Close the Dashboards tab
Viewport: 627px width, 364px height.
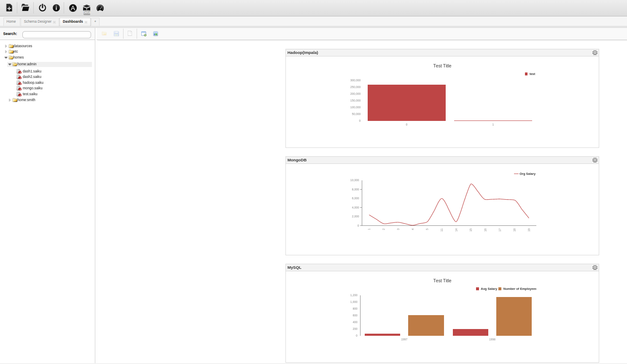[x=86, y=22]
